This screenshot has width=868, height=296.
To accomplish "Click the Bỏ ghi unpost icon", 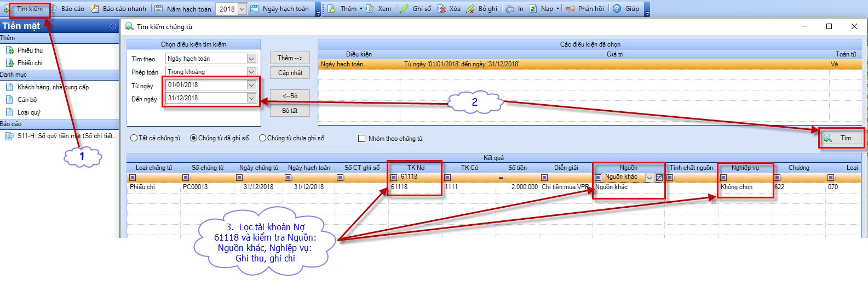I will click(470, 9).
